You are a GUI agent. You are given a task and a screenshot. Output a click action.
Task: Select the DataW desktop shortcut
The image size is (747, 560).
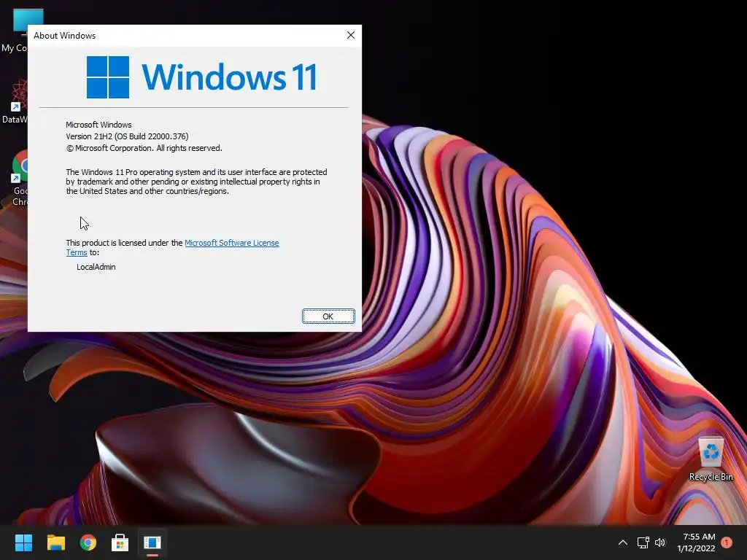pos(15,101)
